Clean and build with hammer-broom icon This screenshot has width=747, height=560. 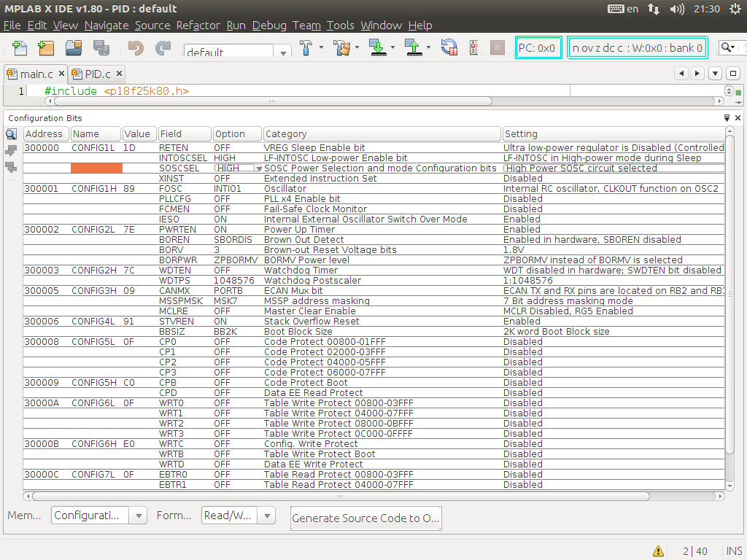click(x=341, y=47)
